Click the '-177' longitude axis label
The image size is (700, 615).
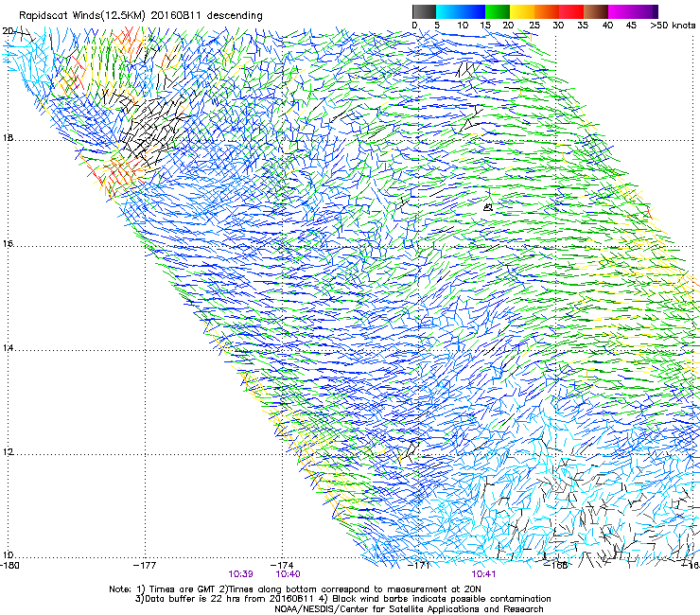coord(145,566)
